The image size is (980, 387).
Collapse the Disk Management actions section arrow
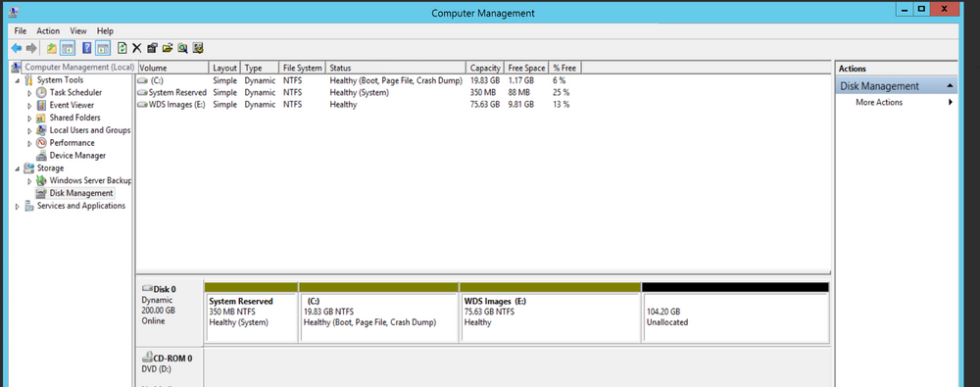tap(950, 85)
